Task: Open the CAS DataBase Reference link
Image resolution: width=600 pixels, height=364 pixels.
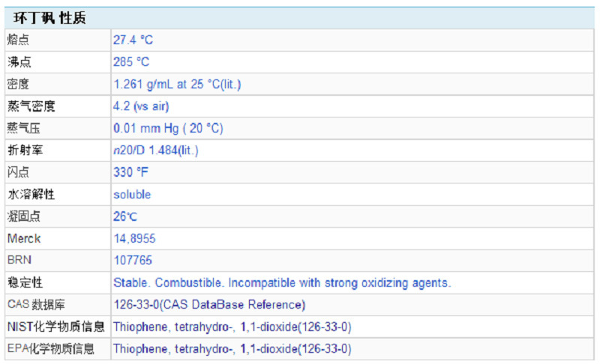Action: [209, 305]
